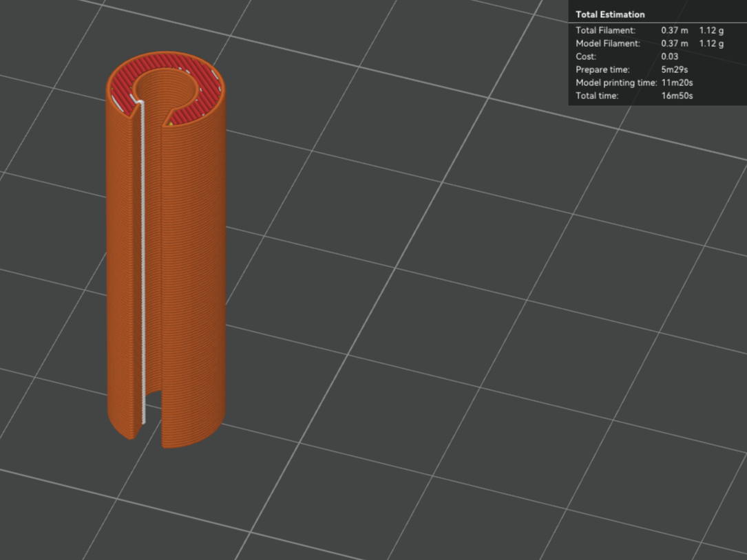This screenshot has width=747, height=560.
Task: Click the Model Filament 1.12 g value
Action: 711,43
